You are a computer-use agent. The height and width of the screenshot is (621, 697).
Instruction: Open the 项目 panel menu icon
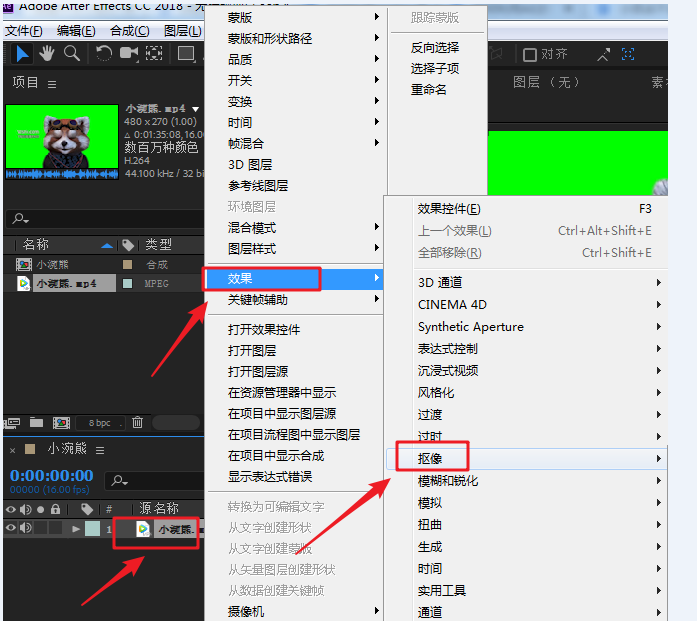[x=52, y=84]
